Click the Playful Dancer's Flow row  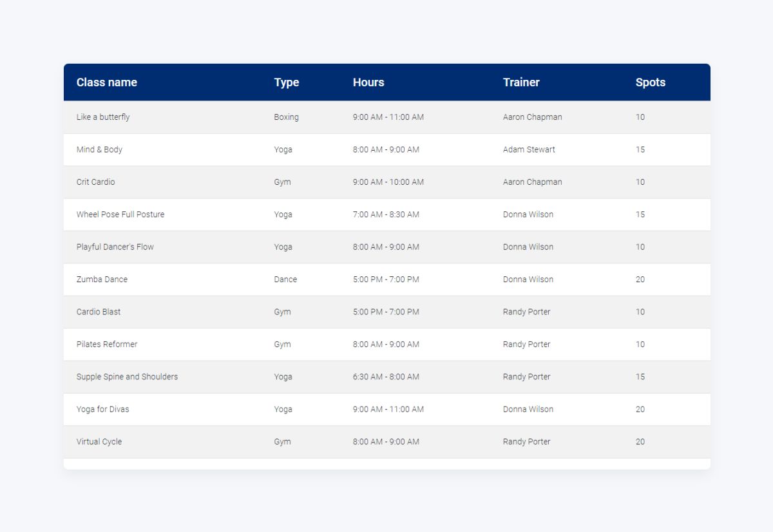tap(116, 247)
